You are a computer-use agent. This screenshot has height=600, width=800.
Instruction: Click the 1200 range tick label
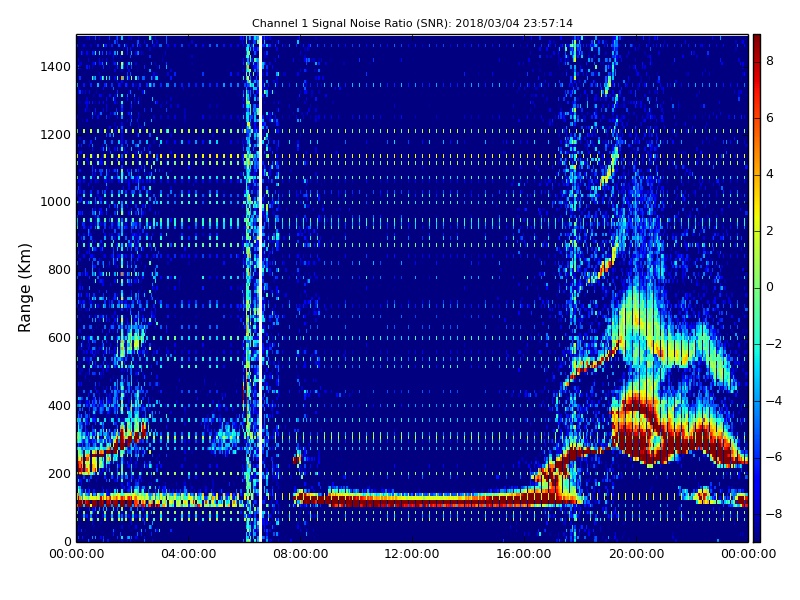click(x=56, y=135)
